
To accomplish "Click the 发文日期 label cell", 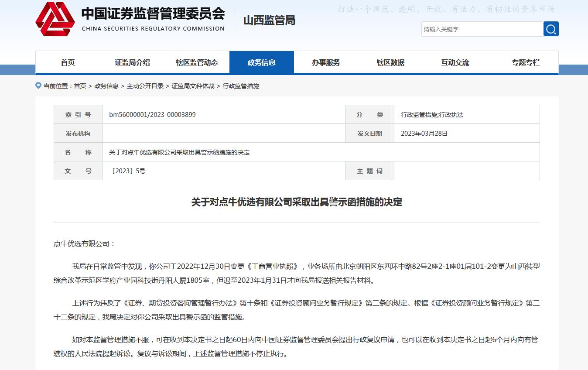I will click(369, 134).
